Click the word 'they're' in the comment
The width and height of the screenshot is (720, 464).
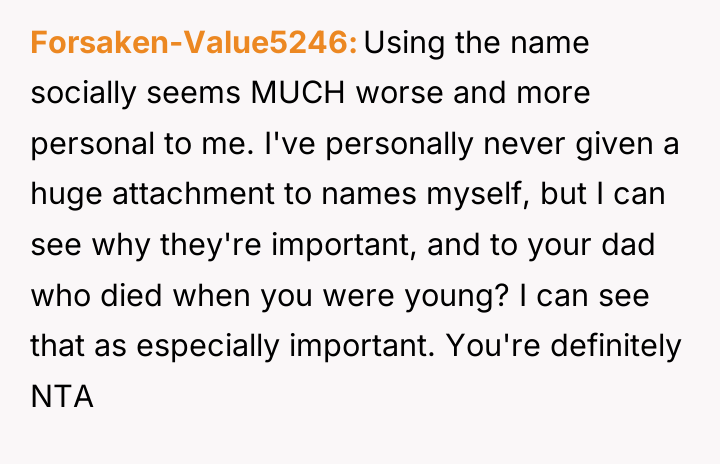click(x=211, y=246)
